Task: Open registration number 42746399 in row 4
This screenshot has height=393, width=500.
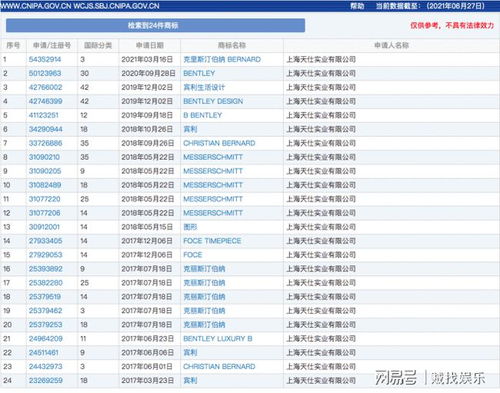Action: pos(45,101)
